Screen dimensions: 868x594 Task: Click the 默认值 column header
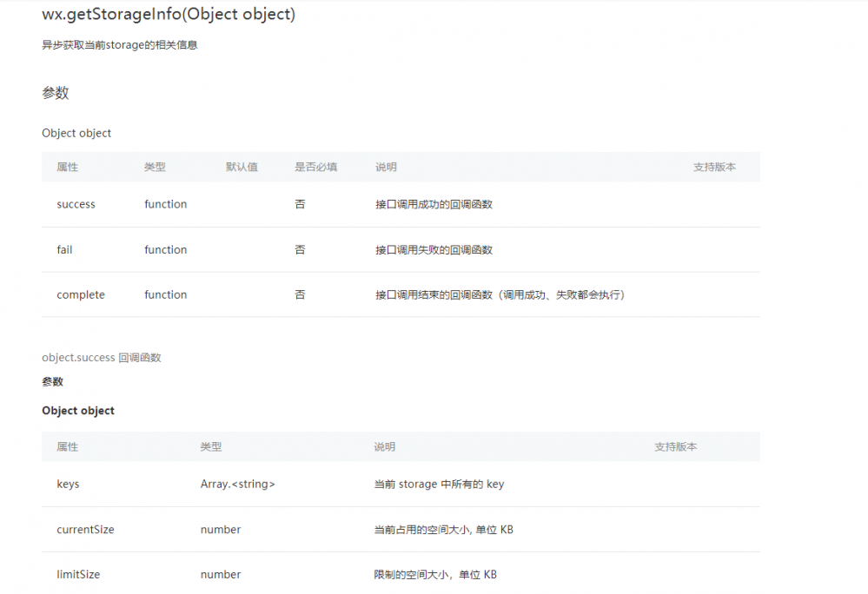[x=243, y=167]
